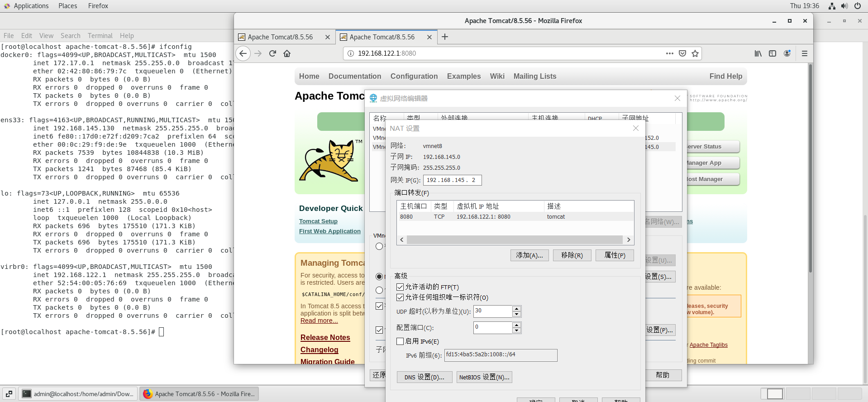
Task: Click the IPv6 prefix field
Action: [501, 355]
